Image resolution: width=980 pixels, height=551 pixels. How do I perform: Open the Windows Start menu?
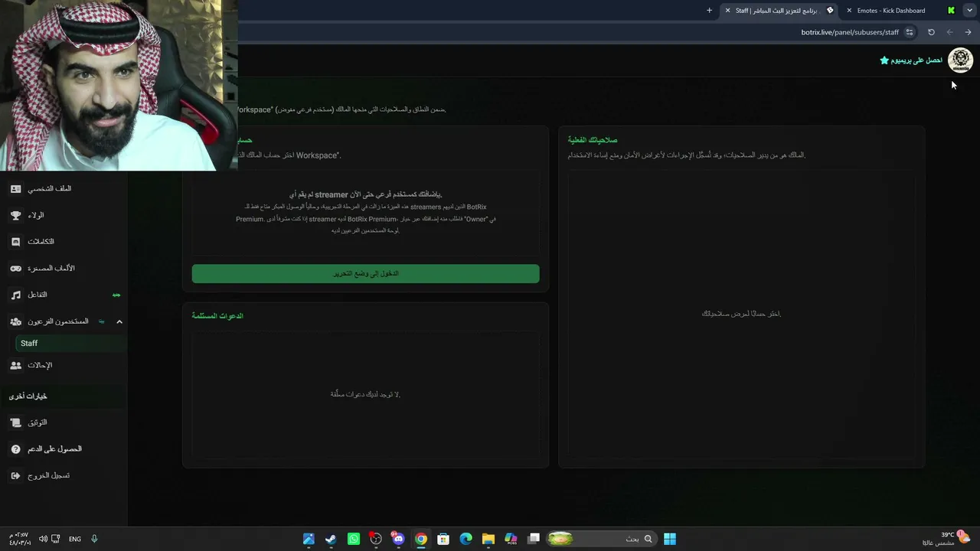(670, 539)
